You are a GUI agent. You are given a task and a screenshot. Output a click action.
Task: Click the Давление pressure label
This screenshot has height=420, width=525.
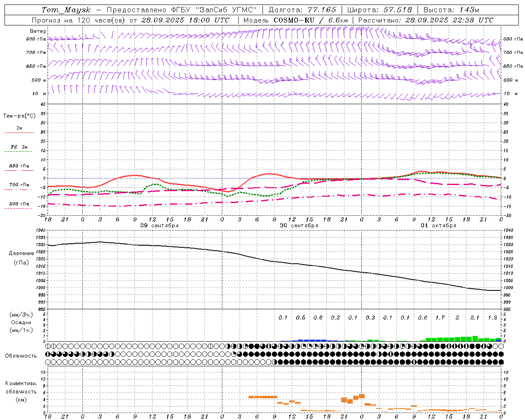click(x=21, y=253)
